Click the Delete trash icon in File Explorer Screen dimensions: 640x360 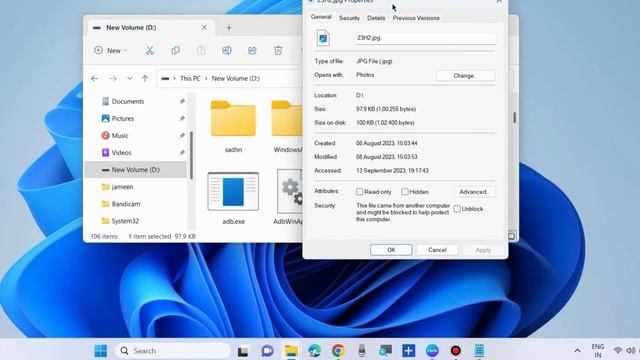point(278,50)
